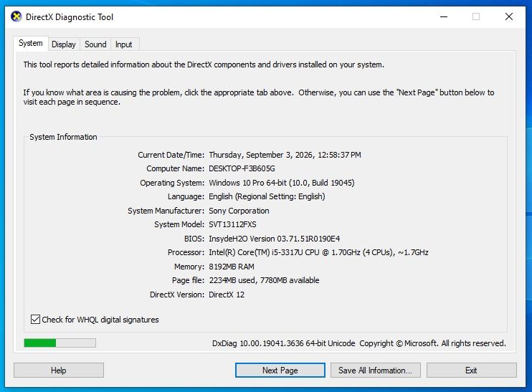The width and height of the screenshot is (532, 392).
Task: Click the Sony Corporation manufacturer value
Action: [239, 211]
